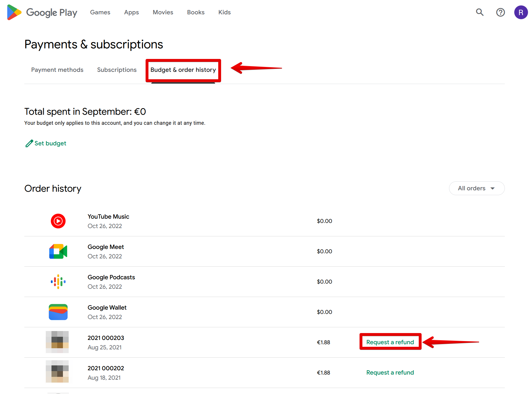Image resolution: width=532 pixels, height=394 pixels.
Task: Click the Set budget link
Action: click(50, 143)
